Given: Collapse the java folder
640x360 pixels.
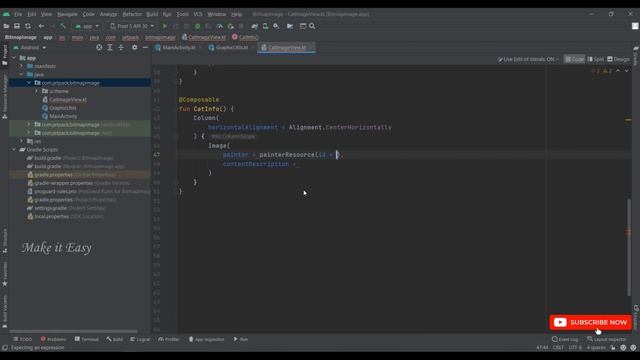Looking at the screenshot, I should coord(22,75).
